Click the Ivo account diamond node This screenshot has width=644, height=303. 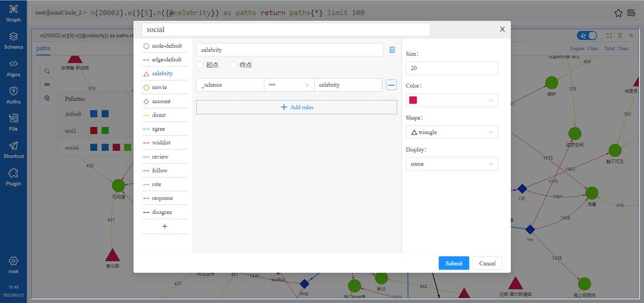(530, 230)
